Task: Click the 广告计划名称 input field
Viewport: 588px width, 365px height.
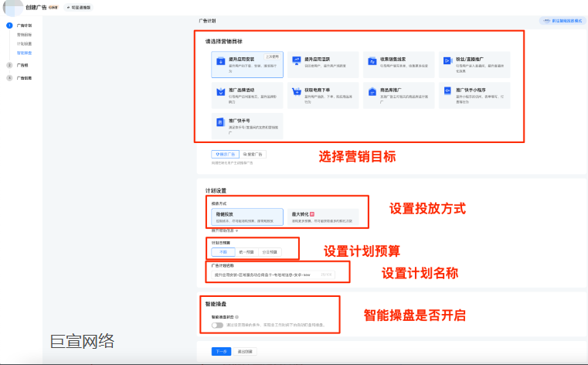Action: pyautogui.click(x=273, y=275)
